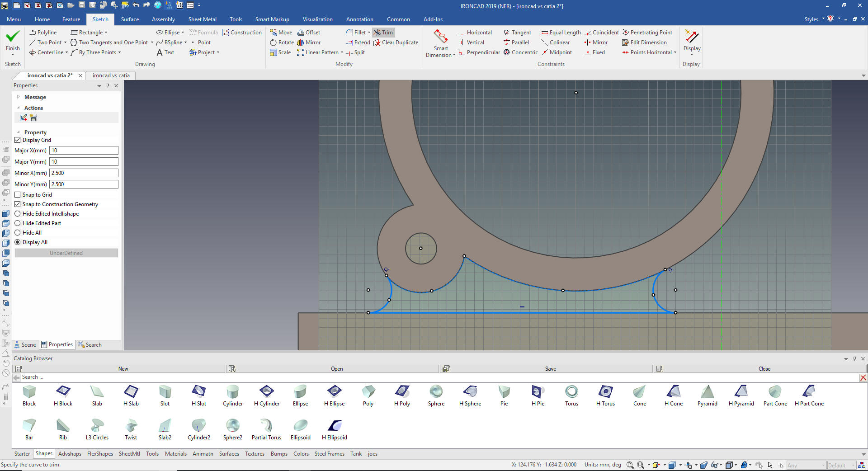Select the Polyline drawing tool
The height and width of the screenshot is (471, 868).
tap(43, 33)
